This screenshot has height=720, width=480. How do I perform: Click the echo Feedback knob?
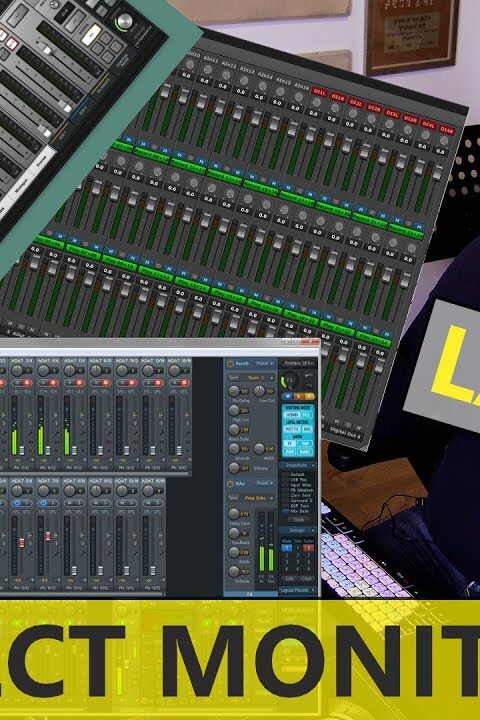(x=234, y=533)
